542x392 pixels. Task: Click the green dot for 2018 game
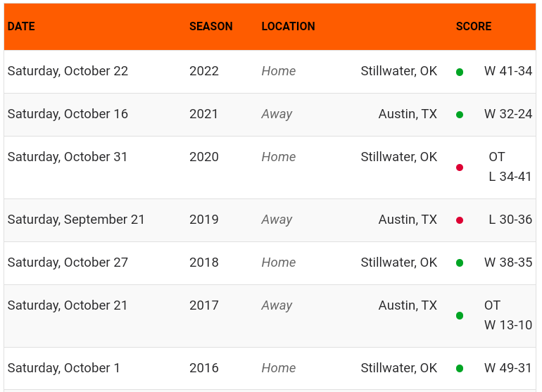pos(460,263)
